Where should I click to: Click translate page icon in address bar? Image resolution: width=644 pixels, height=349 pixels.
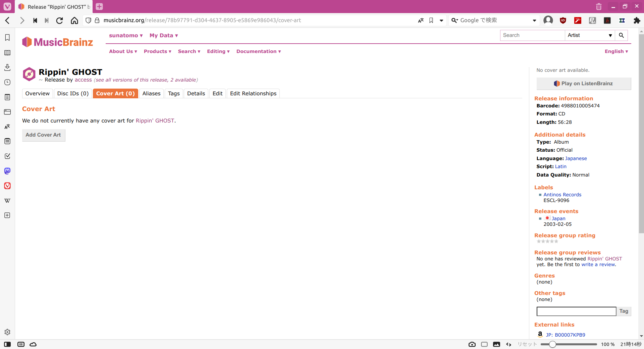[x=421, y=20]
